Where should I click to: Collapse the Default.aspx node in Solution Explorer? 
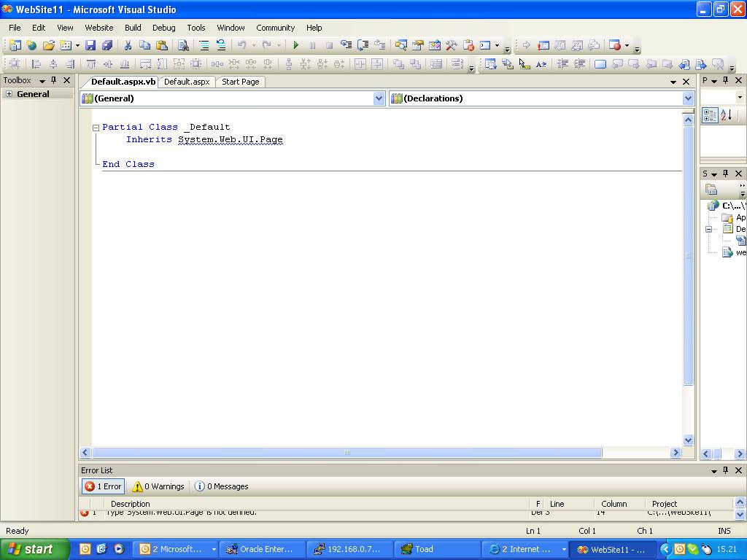click(x=709, y=229)
